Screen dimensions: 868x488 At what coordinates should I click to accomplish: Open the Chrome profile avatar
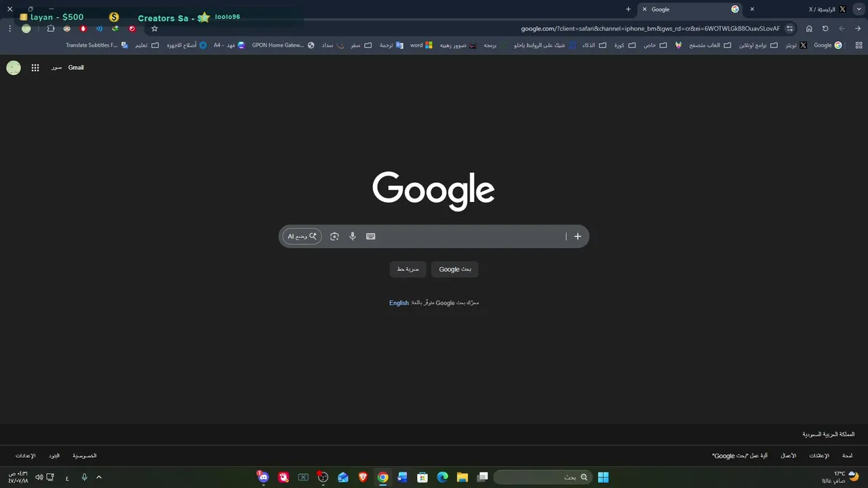pyautogui.click(x=26, y=28)
